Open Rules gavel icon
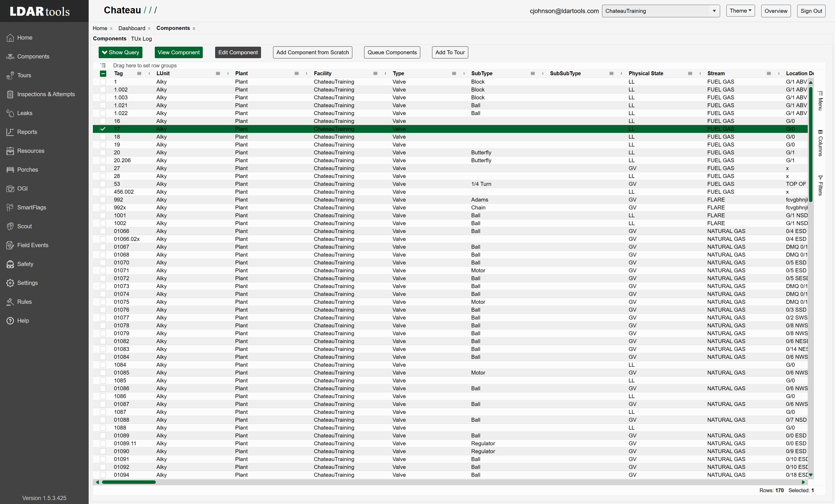Viewport: 835px width, 504px height. pyautogui.click(x=10, y=302)
